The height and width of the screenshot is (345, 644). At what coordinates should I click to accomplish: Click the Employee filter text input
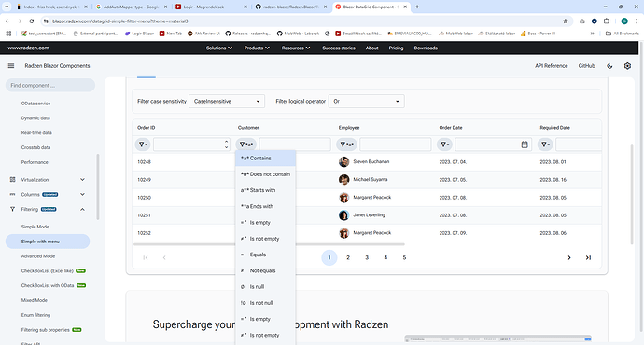tap(396, 145)
